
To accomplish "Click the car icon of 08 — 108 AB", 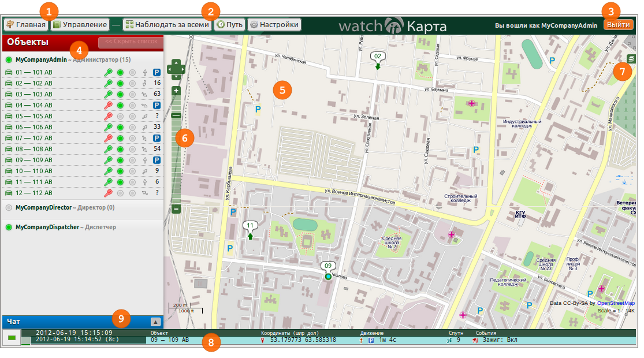I will (x=9, y=149).
